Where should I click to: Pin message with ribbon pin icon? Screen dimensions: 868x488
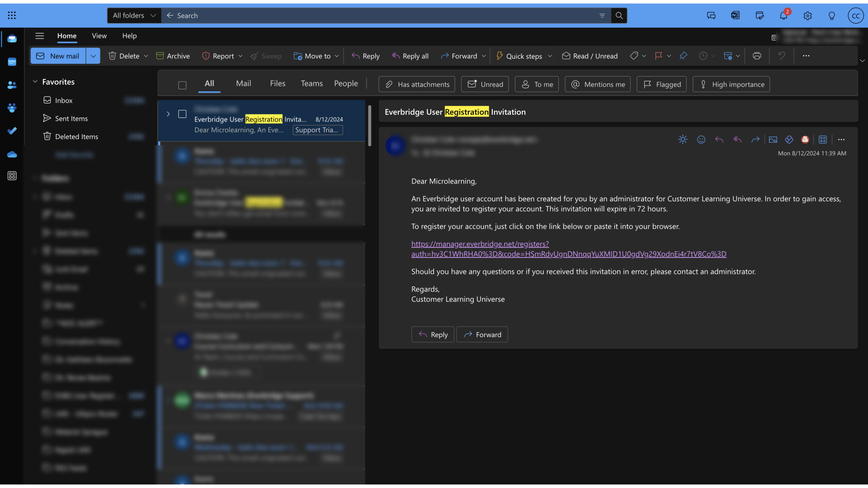683,56
